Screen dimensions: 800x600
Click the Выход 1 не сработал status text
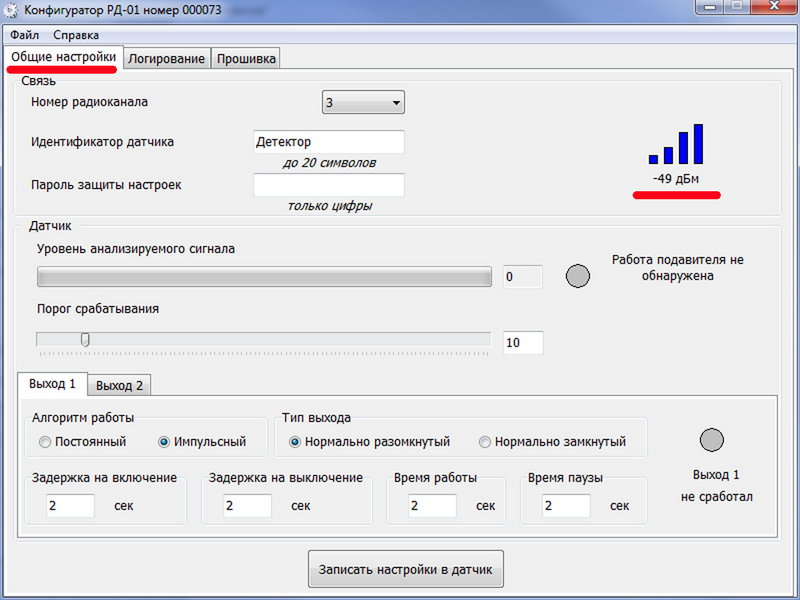[x=716, y=486]
